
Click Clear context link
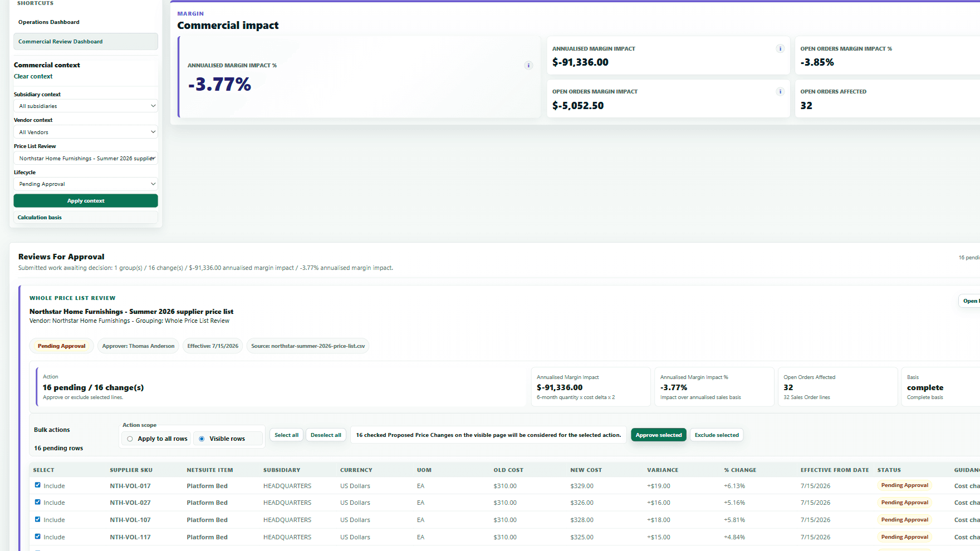pyautogui.click(x=33, y=77)
